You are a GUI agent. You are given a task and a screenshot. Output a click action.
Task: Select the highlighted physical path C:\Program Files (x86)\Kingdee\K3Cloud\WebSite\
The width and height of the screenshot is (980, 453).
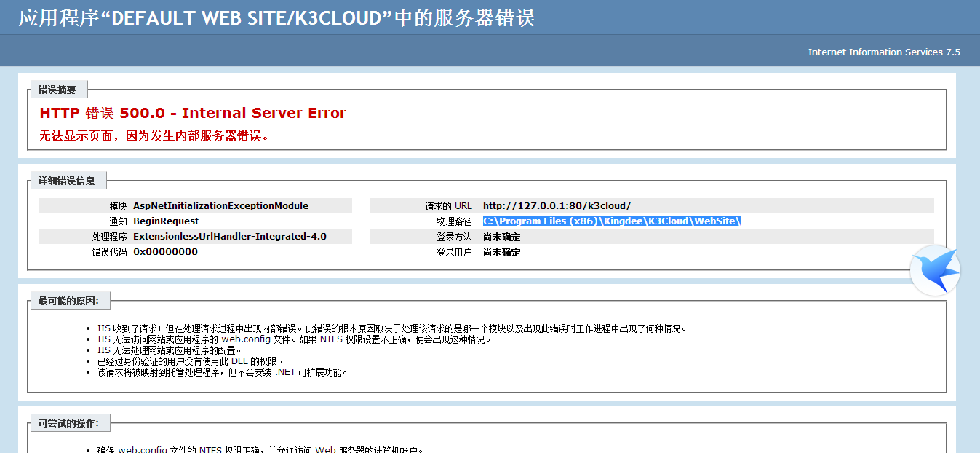612,221
